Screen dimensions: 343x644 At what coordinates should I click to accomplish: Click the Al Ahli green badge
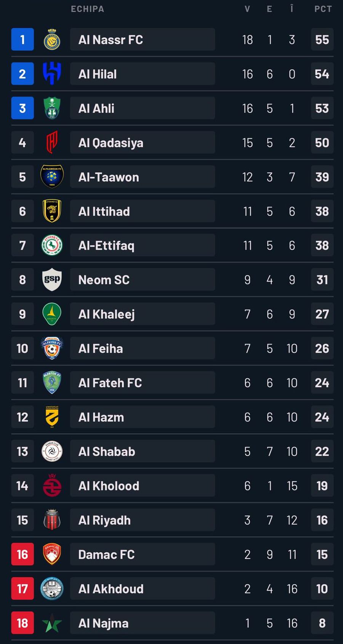point(52,108)
